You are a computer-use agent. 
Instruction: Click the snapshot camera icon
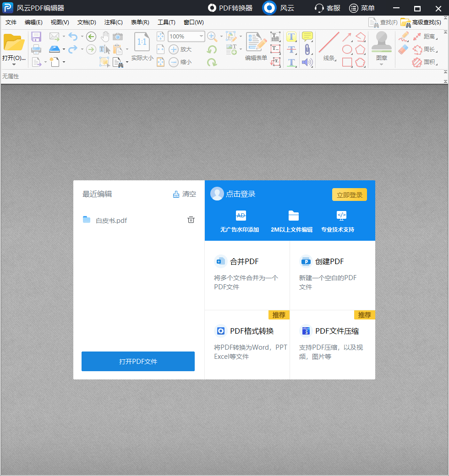point(118,37)
